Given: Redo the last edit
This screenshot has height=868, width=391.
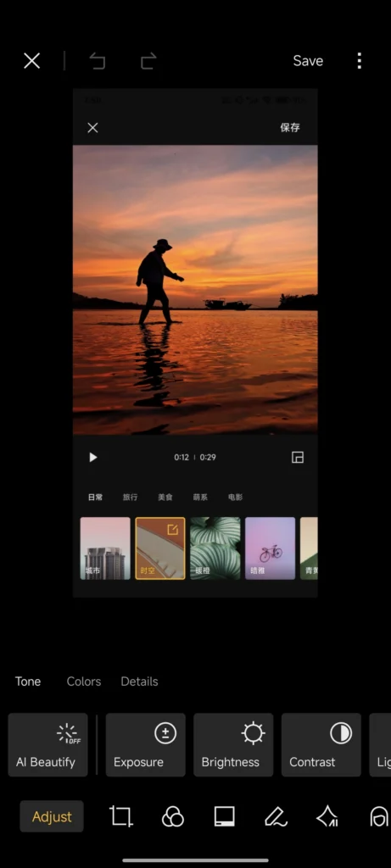Looking at the screenshot, I should click(148, 61).
